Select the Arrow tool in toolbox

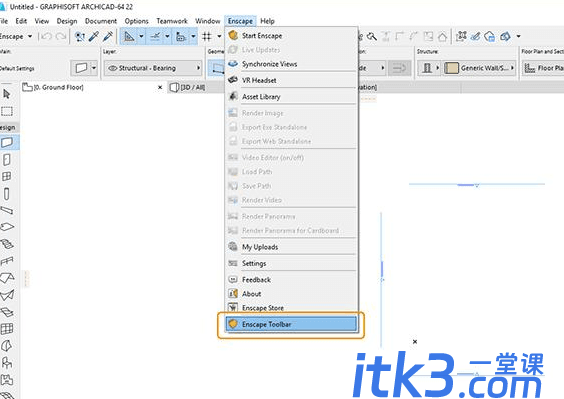[x=6, y=94]
